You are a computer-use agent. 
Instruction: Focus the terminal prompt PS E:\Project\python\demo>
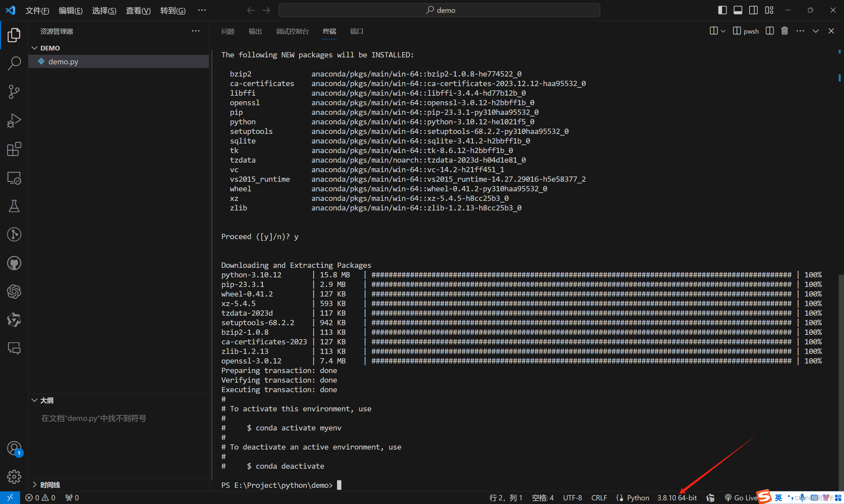point(277,485)
